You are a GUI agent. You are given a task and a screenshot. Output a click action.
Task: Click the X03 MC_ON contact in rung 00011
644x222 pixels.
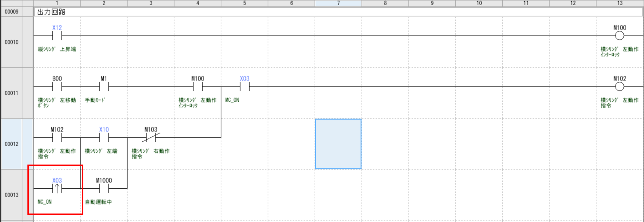tap(245, 87)
